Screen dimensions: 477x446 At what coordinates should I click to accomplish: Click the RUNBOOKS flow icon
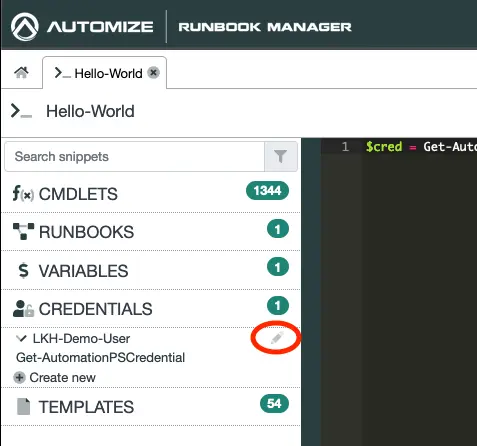pyautogui.click(x=23, y=232)
